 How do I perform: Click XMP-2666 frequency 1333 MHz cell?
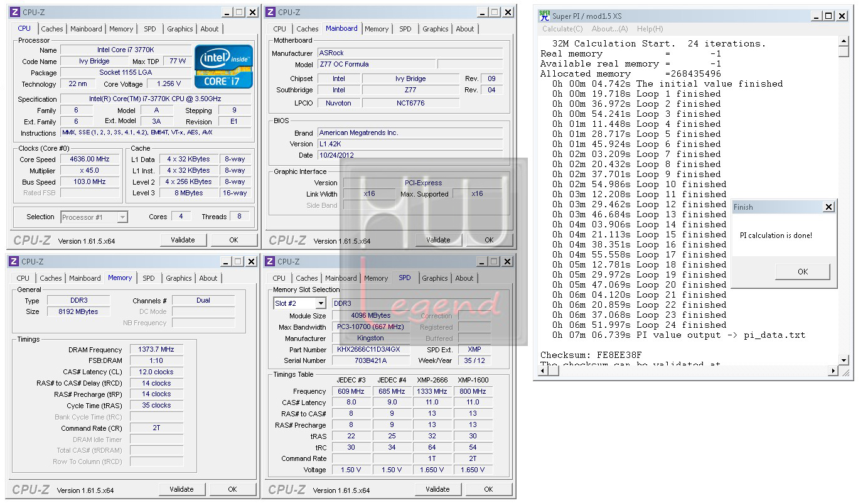pyautogui.click(x=432, y=391)
